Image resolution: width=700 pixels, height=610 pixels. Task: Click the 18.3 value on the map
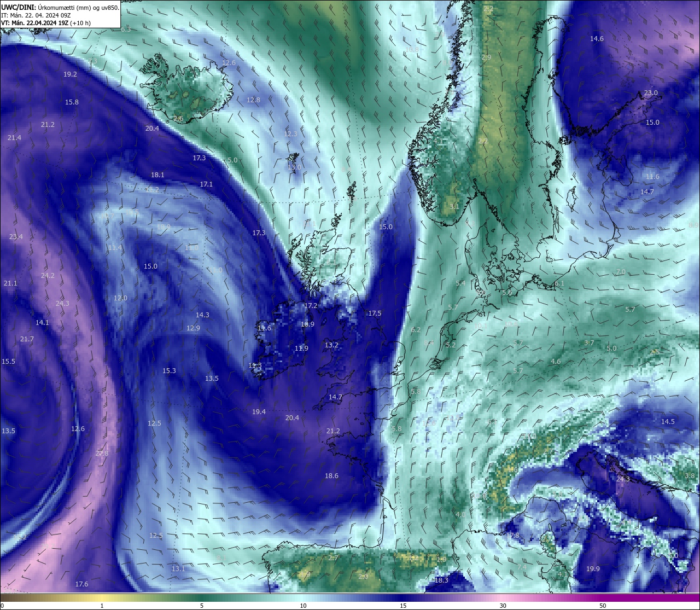441,580
